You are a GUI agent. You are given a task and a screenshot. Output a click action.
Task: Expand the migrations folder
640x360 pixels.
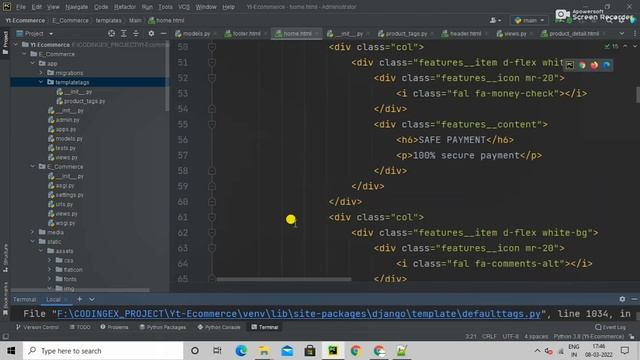(x=41, y=73)
